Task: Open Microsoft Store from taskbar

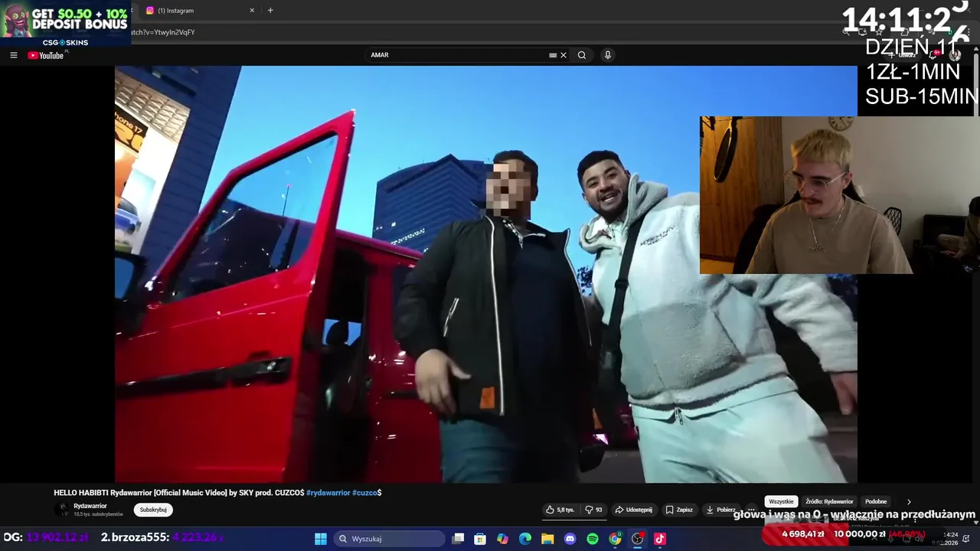Action: [x=480, y=539]
